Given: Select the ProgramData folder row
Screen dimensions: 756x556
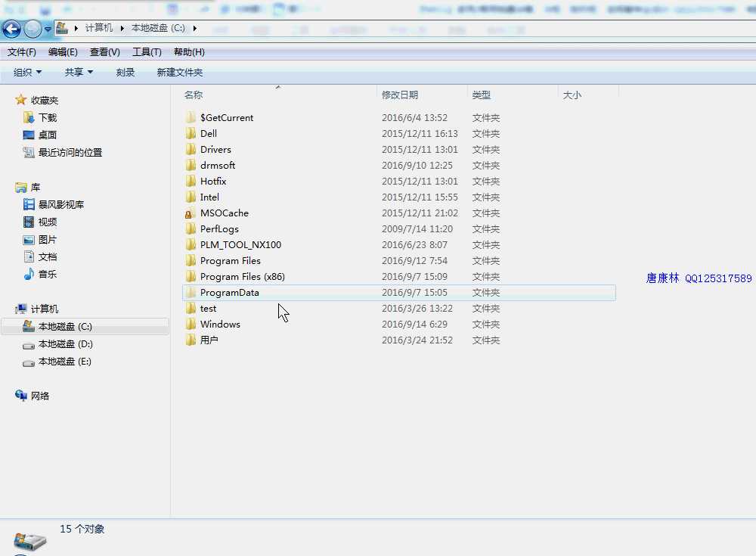Looking at the screenshot, I should (399, 293).
